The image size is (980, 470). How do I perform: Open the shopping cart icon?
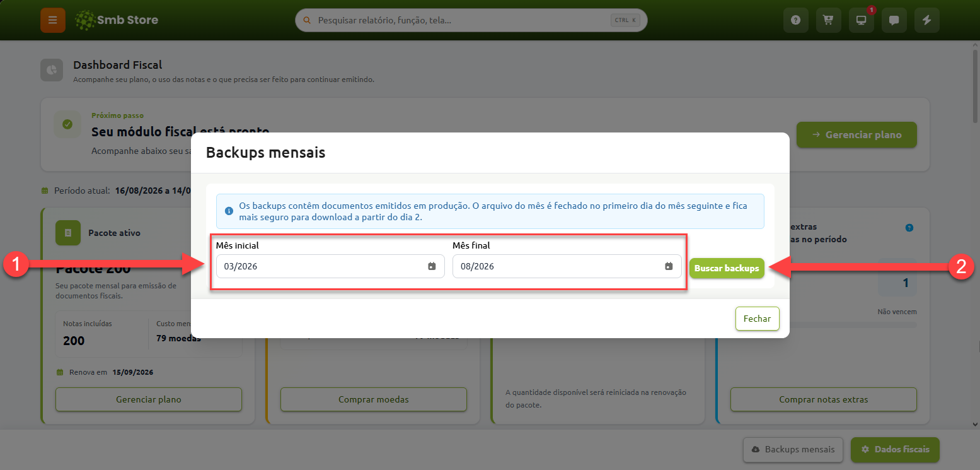(x=828, y=20)
